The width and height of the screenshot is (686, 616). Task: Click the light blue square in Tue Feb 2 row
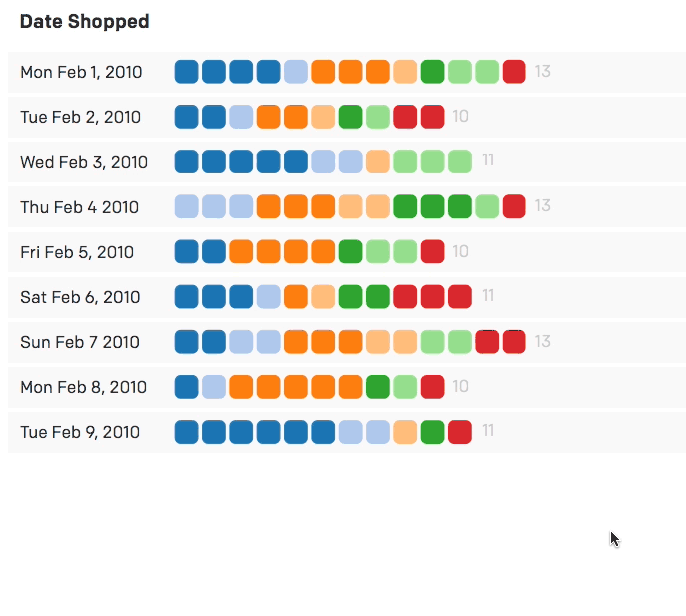tap(241, 117)
